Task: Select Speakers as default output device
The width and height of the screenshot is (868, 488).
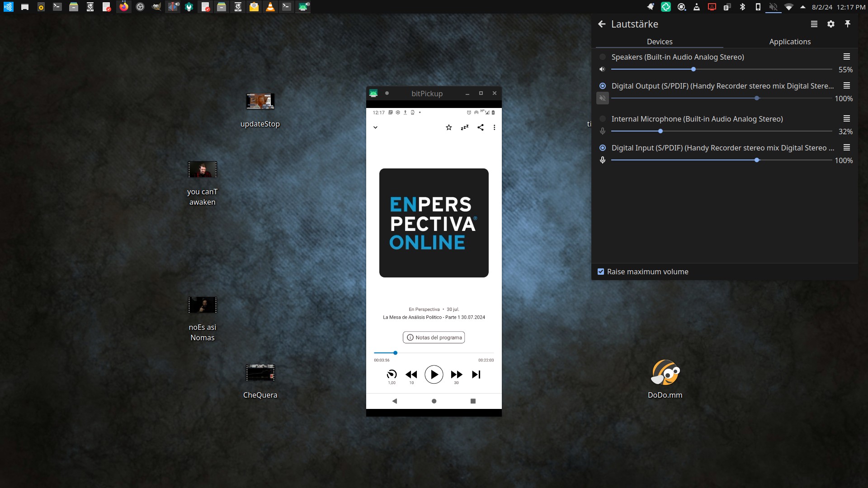Action: click(603, 57)
